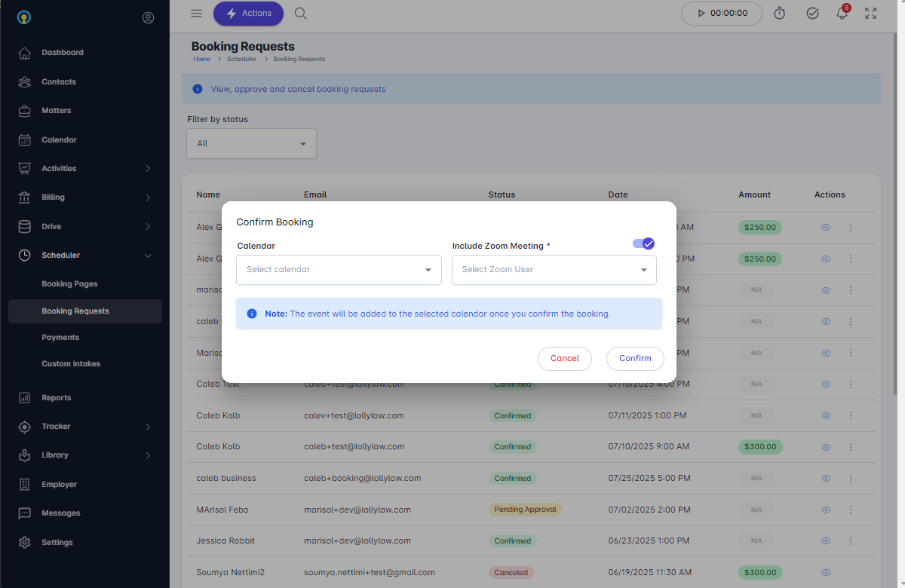Image resolution: width=905 pixels, height=588 pixels.
Task: Click the Tracker target icon
Action: coord(25,427)
